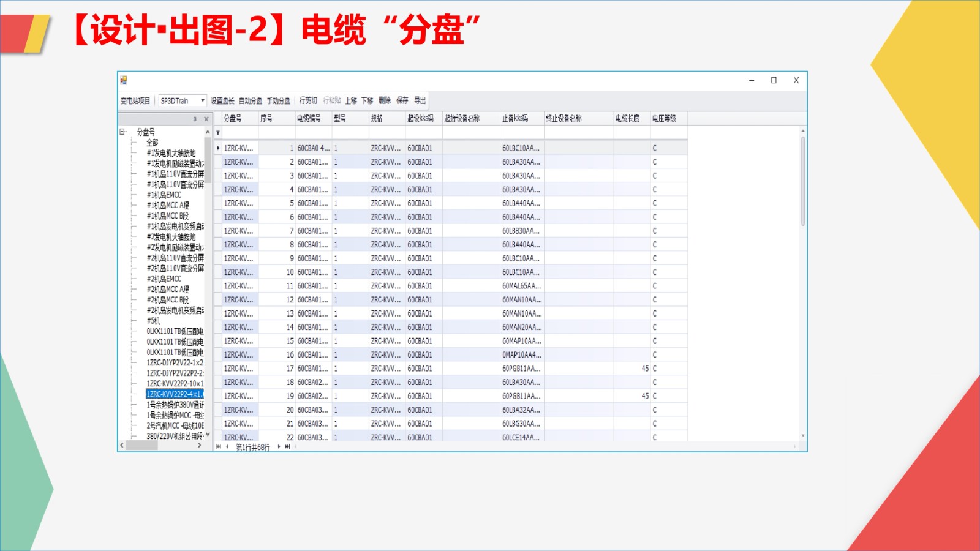The height and width of the screenshot is (551, 980).
Task: Open the SP3DTrain project dropdown
Action: click(x=202, y=100)
